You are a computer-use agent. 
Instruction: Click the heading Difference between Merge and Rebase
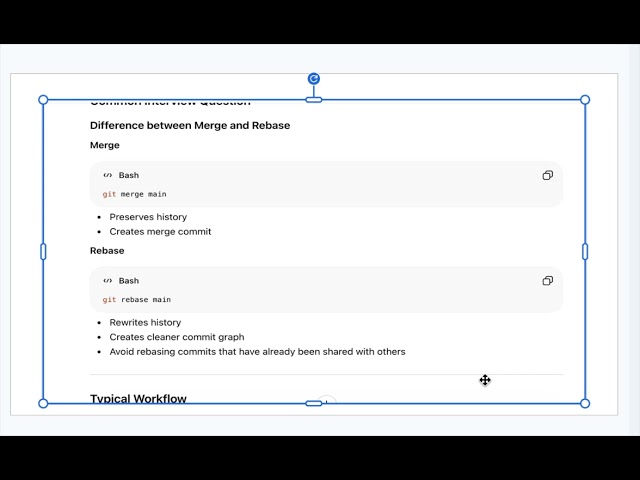tap(190, 125)
